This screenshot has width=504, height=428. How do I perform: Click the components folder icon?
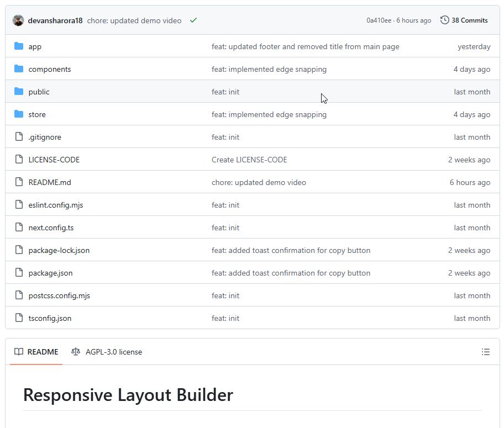[x=19, y=69]
